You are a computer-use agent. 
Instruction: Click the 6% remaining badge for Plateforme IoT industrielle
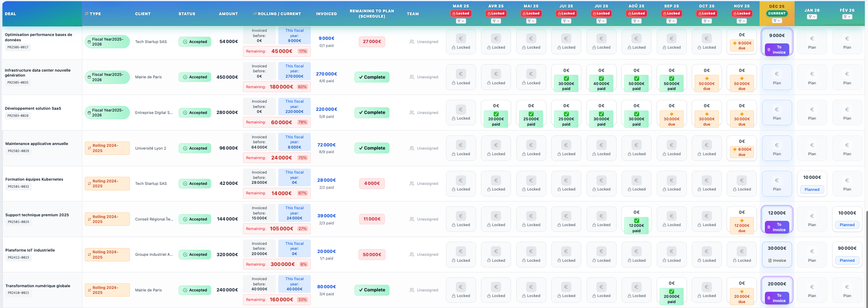click(303, 265)
